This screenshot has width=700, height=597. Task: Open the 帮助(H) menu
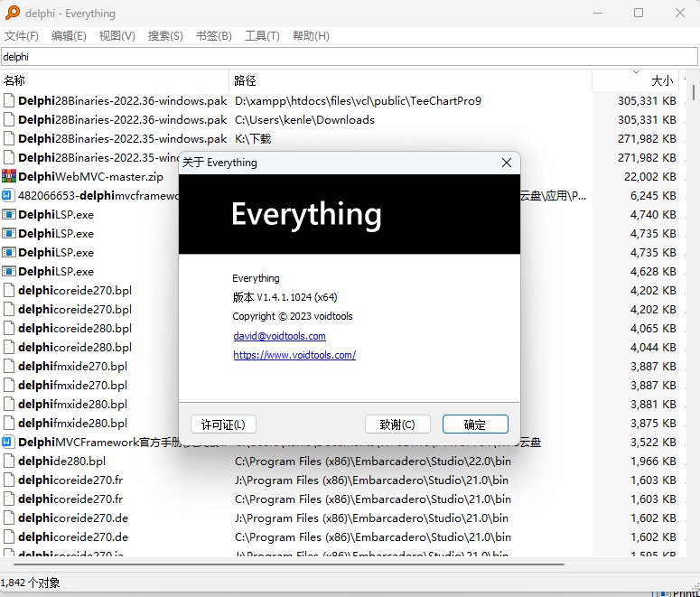[x=311, y=36]
